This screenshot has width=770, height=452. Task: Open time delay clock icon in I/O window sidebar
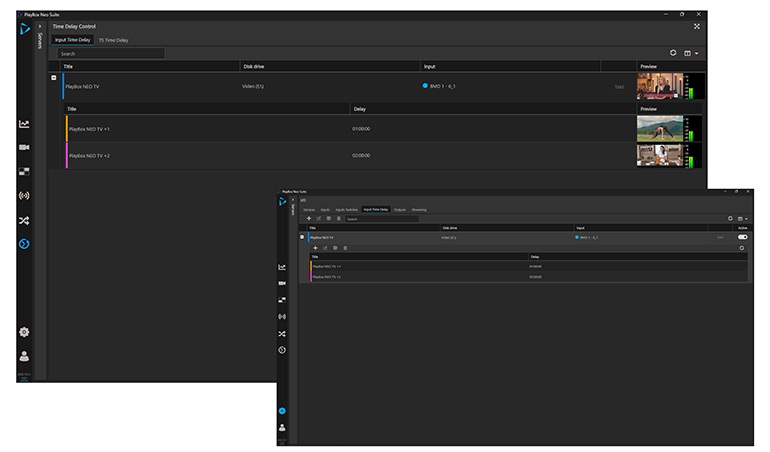click(282, 350)
